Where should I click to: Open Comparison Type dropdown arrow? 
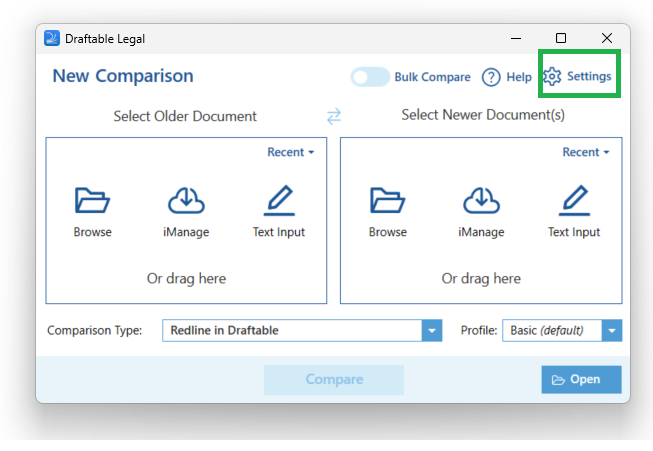point(432,331)
